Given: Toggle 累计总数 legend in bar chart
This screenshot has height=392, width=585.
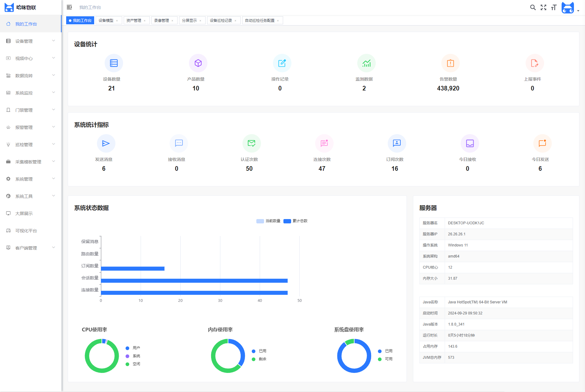Looking at the screenshot, I should point(295,221).
